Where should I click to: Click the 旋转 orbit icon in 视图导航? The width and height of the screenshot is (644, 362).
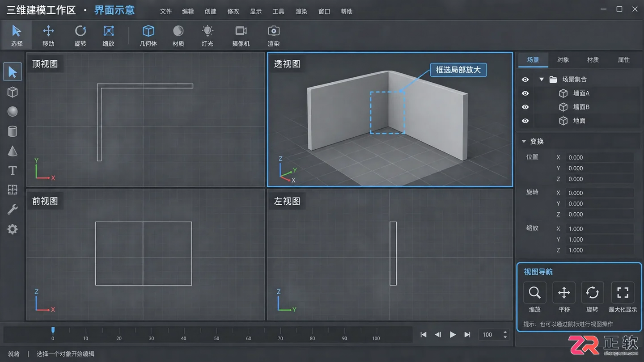[x=593, y=293]
